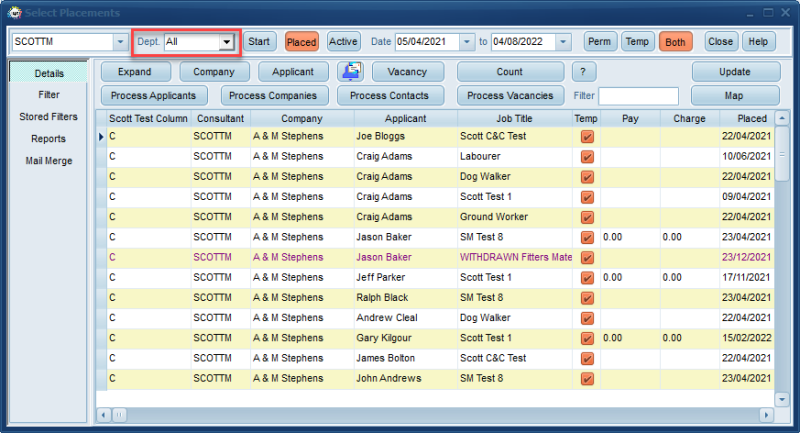This screenshot has height=433, width=800.
Task: Click the horizontal scrollbar left arrow
Action: click(x=104, y=415)
